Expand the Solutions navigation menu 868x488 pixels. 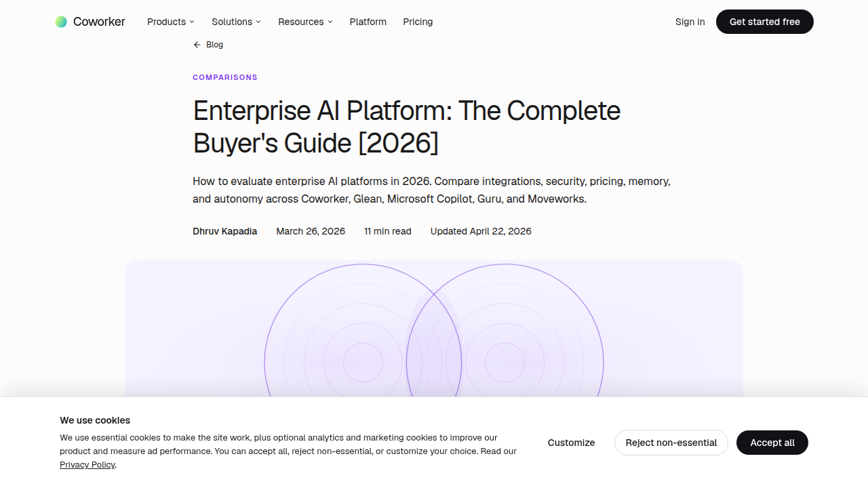[236, 22]
